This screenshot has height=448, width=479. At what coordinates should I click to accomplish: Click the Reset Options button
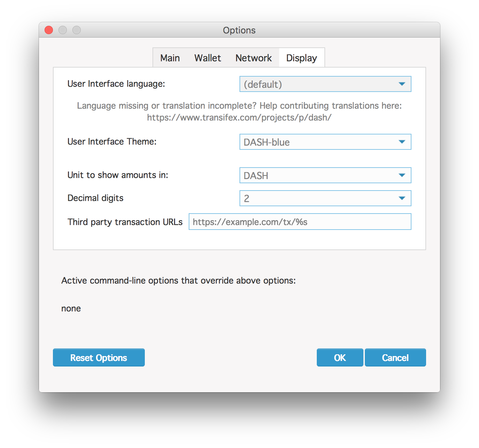[99, 357]
